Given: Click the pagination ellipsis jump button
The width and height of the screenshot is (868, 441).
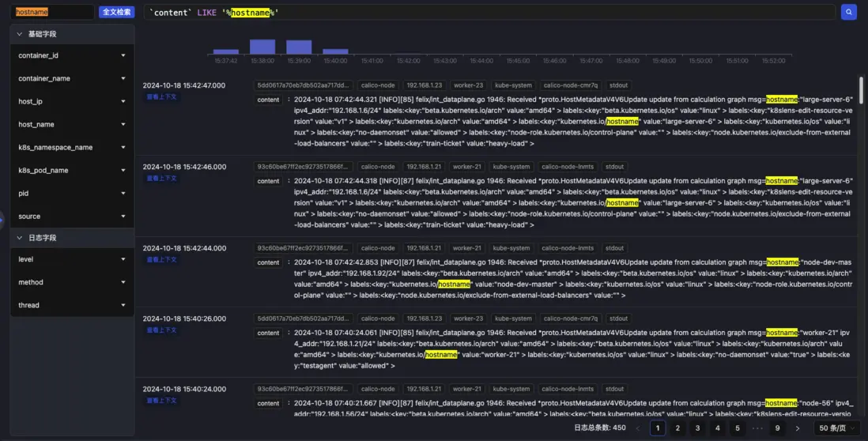Looking at the screenshot, I should [757, 428].
